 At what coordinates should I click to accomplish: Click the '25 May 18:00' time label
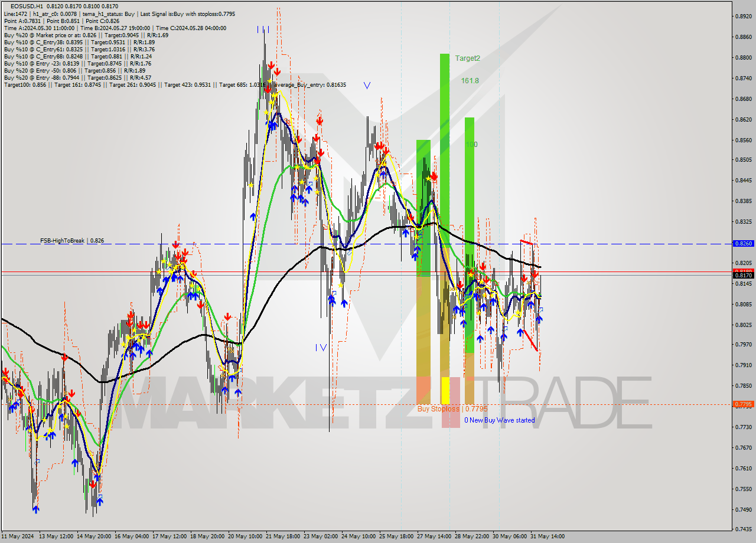tap(397, 537)
